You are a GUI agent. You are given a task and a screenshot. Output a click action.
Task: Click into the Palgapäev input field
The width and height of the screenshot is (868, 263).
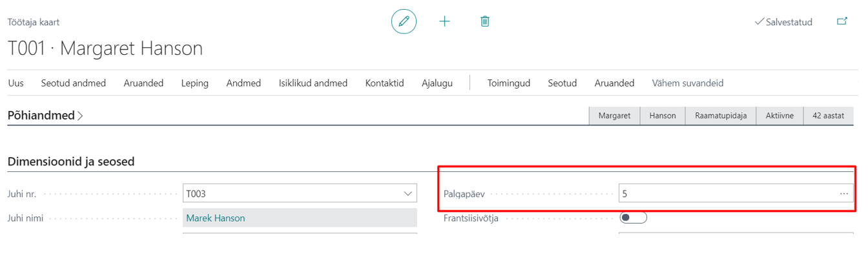(x=727, y=193)
